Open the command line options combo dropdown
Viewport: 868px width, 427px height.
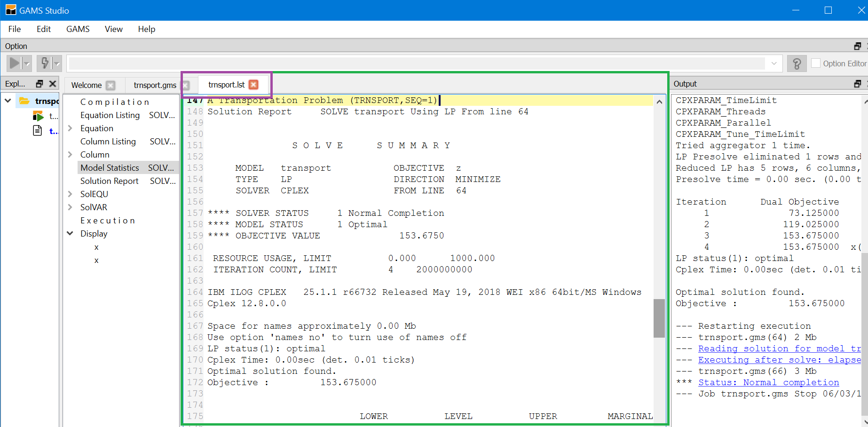(x=773, y=63)
